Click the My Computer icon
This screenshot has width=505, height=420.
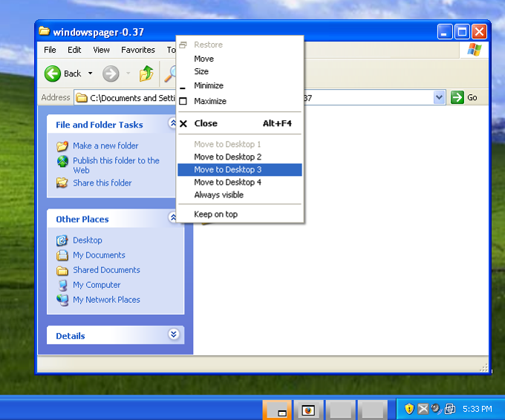[63, 285]
